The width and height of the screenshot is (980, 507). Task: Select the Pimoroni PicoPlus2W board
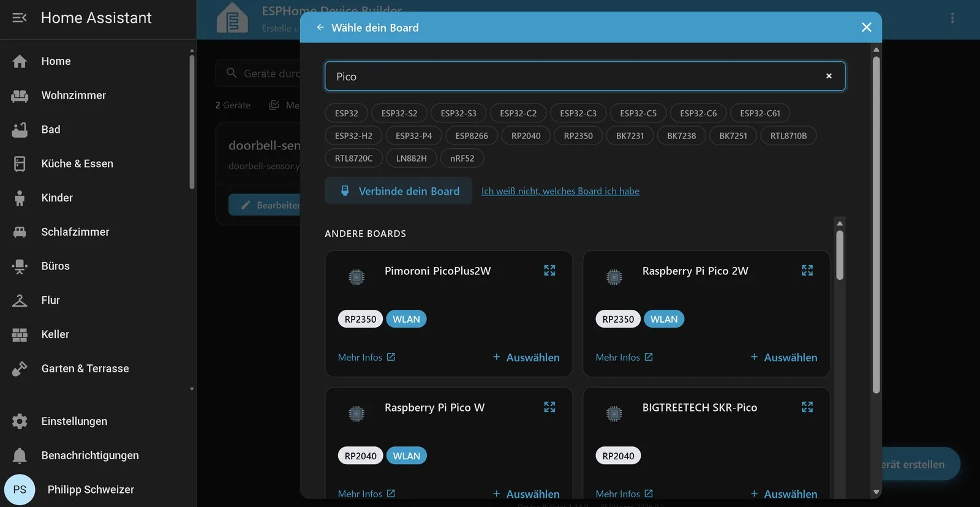[x=526, y=358]
